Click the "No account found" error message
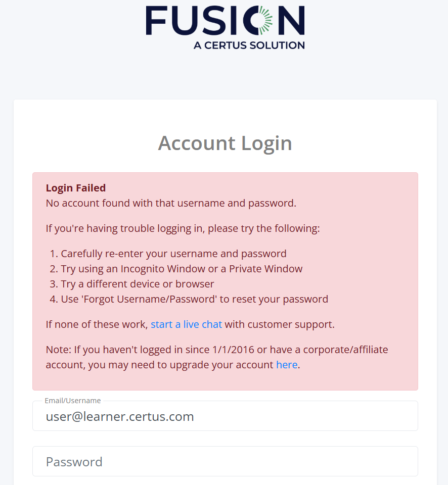Viewport: 448px width, 485px height. tap(171, 203)
